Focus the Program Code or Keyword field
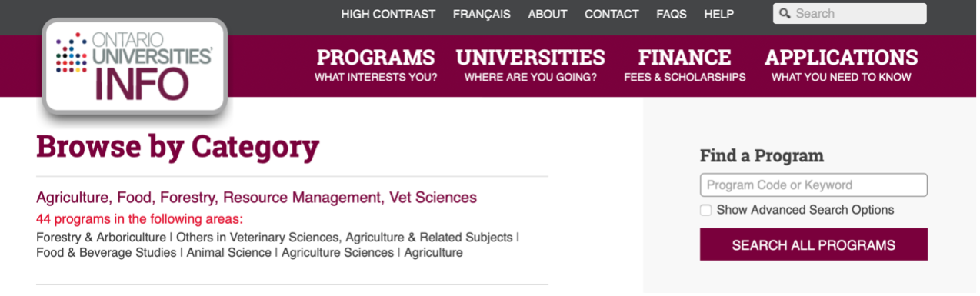The height and width of the screenshot is (296, 980). (x=814, y=185)
